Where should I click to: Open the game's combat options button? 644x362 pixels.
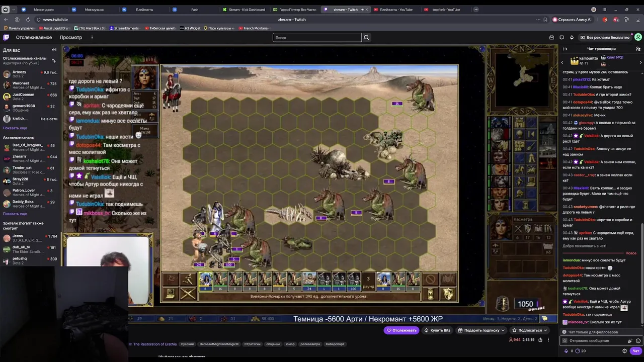pos(171,294)
